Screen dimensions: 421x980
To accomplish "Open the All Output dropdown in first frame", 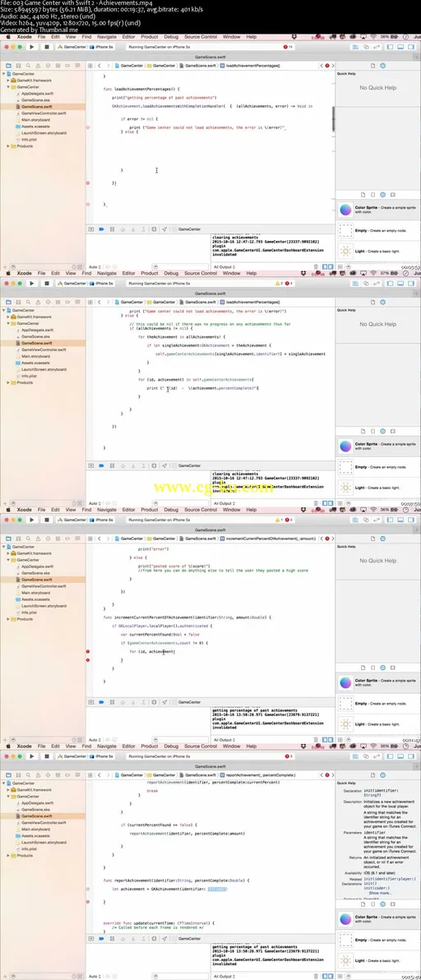I will pyautogui.click(x=224, y=266).
